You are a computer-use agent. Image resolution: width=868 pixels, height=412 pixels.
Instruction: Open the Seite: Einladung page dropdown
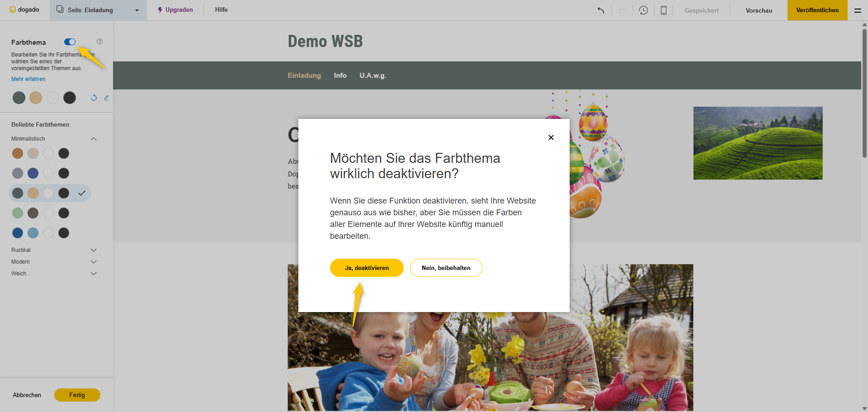tap(98, 10)
